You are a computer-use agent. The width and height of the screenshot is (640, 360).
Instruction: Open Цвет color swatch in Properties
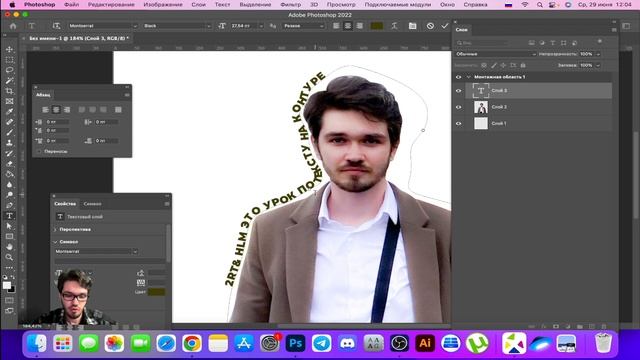pos(156,292)
